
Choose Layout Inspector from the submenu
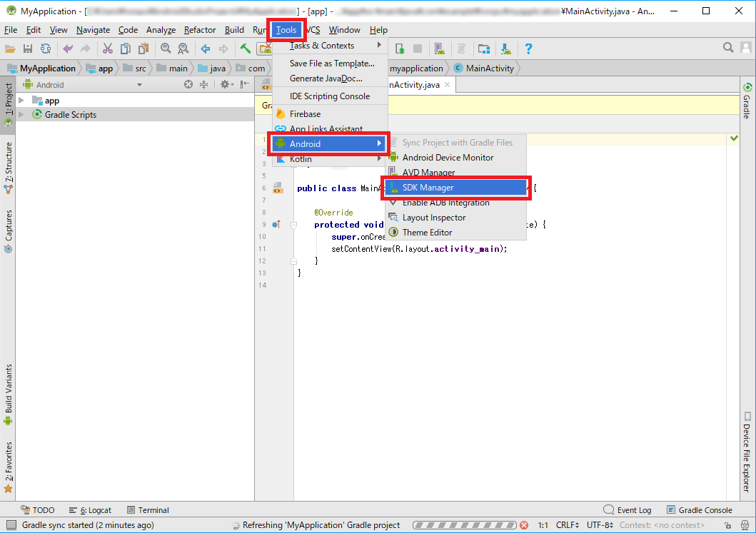(455, 218)
